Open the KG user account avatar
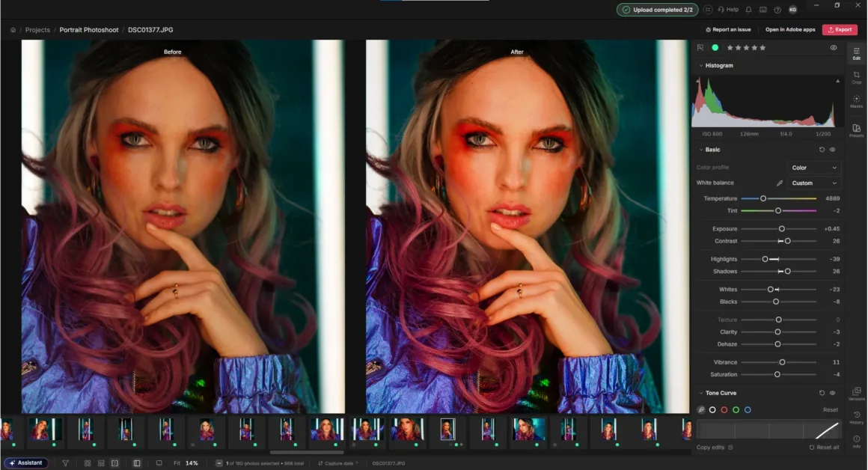Screen dimensions: 868x470 point(792,10)
